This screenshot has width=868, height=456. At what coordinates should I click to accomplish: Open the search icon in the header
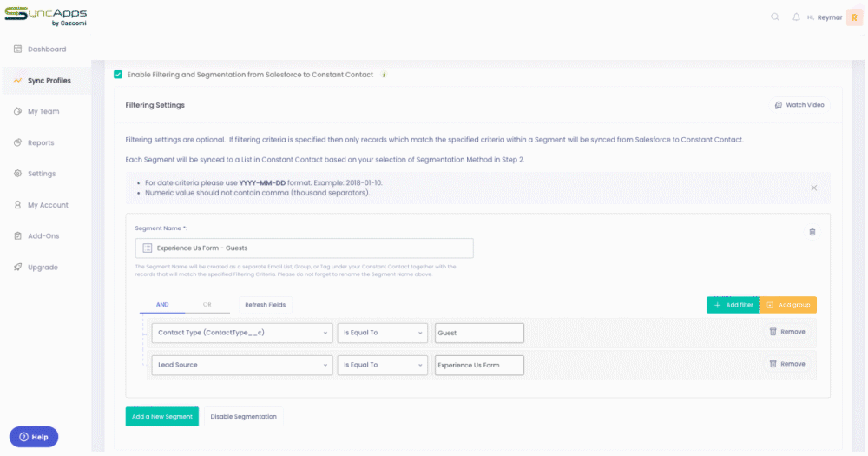(775, 17)
